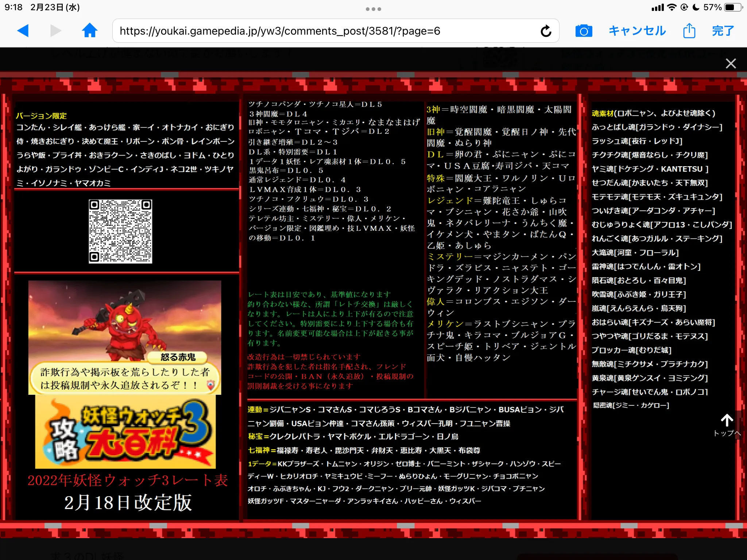Tap the 3神閻魔=DL4 line

coord(278,114)
